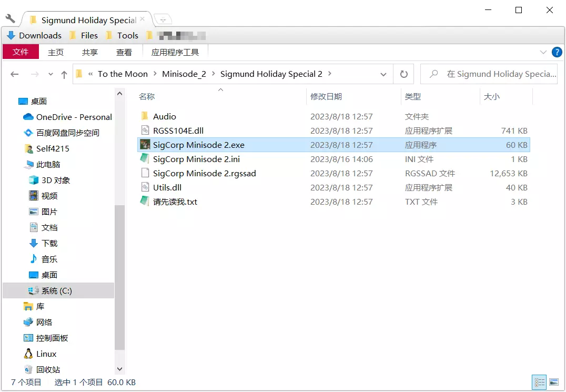Select the SigCorp Minisode 2.rgssad icon
566x392 pixels.
click(x=145, y=173)
